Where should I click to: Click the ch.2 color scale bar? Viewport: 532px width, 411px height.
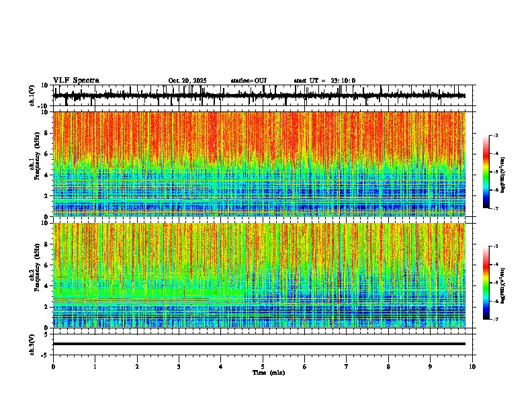click(486, 283)
